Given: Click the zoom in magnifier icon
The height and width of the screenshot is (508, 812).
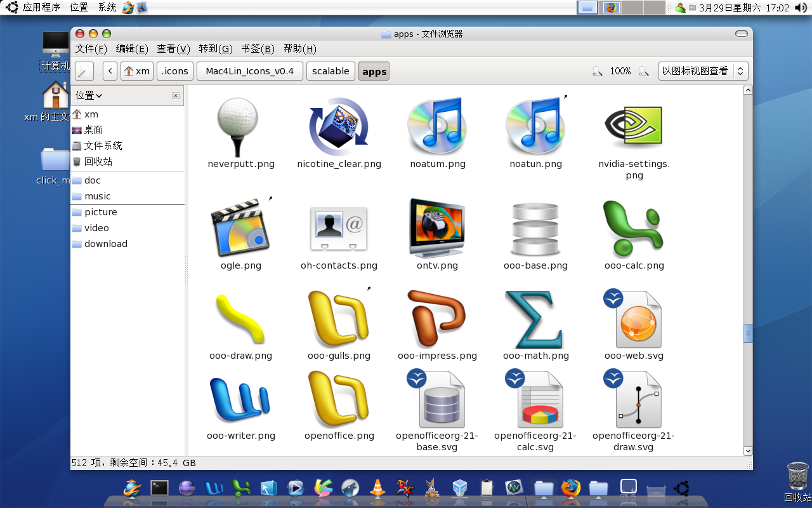Looking at the screenshot, I should [643, 71].
